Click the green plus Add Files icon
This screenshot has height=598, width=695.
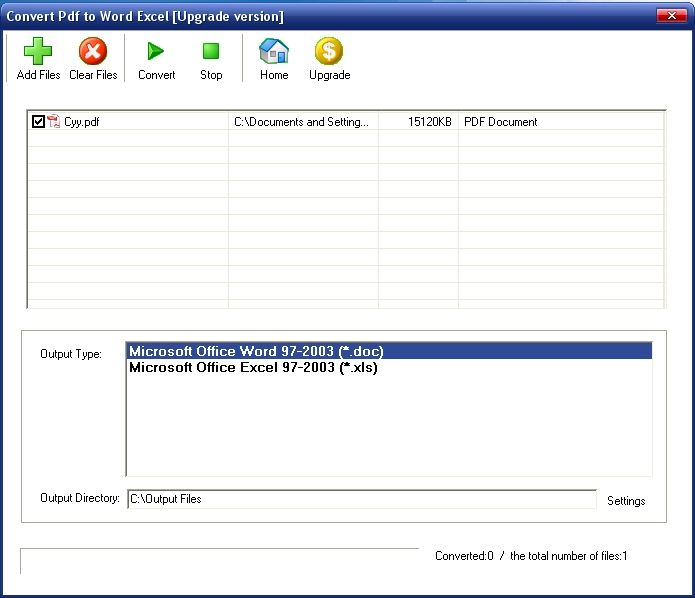tap(38, 52)
